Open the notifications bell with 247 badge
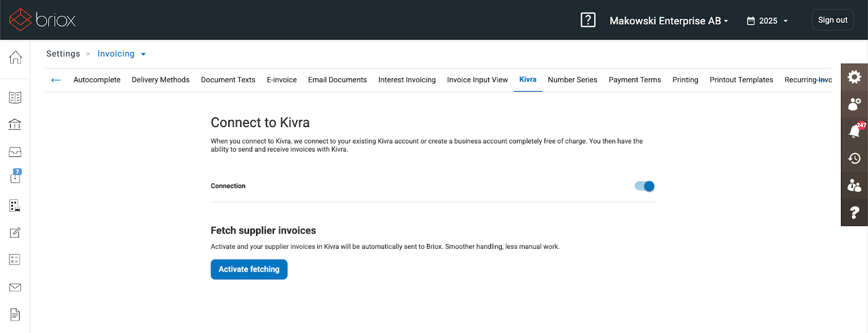Viewport: 868px width, 333px height. pos(854,131)
